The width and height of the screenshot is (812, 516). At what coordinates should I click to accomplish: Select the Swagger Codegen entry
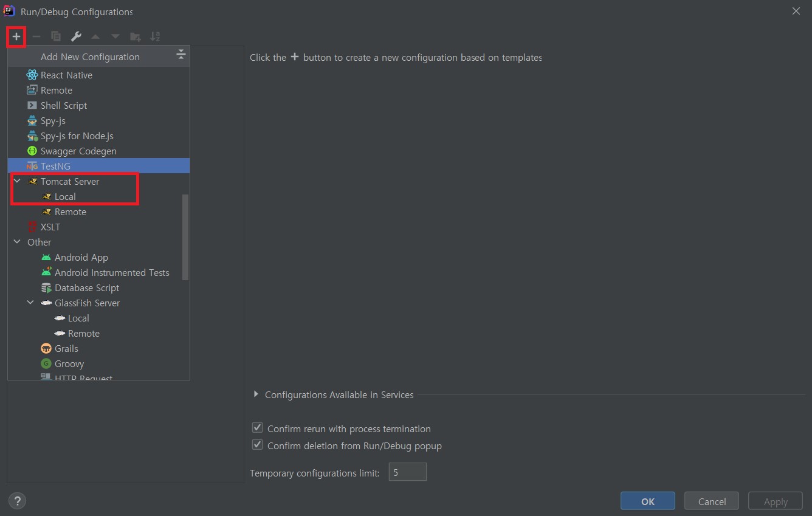tap(98, 151)
